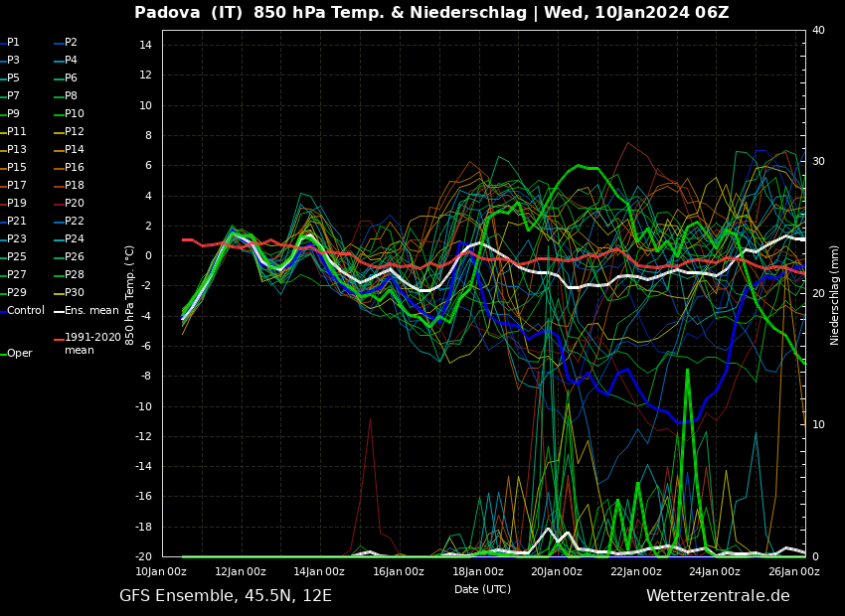
Task: Click the Date (UTC) axis title
Action: coord(482,589)
